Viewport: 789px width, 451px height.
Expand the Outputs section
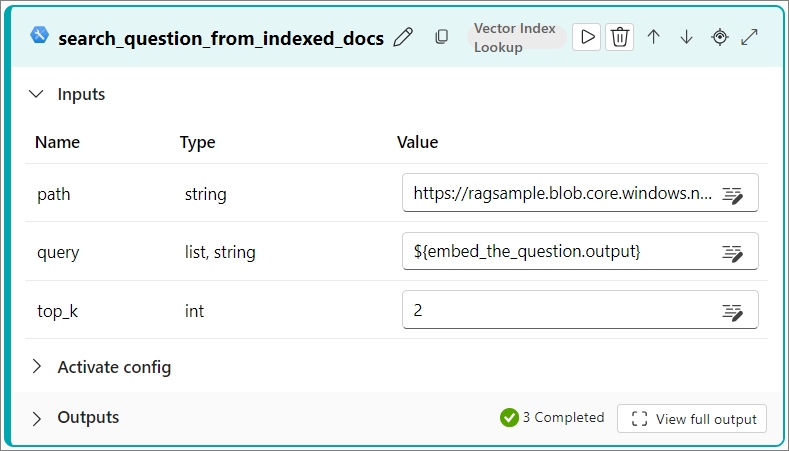tap(37, 418)
